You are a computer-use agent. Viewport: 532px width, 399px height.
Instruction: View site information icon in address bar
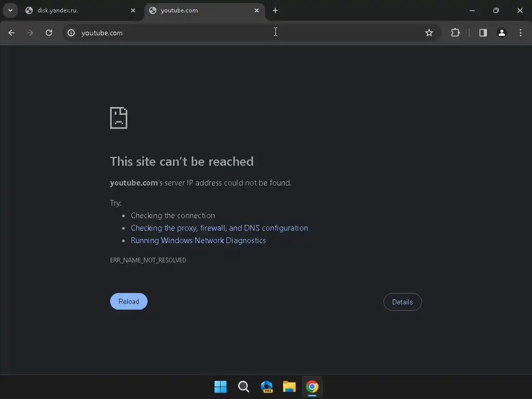coord(71,33)
